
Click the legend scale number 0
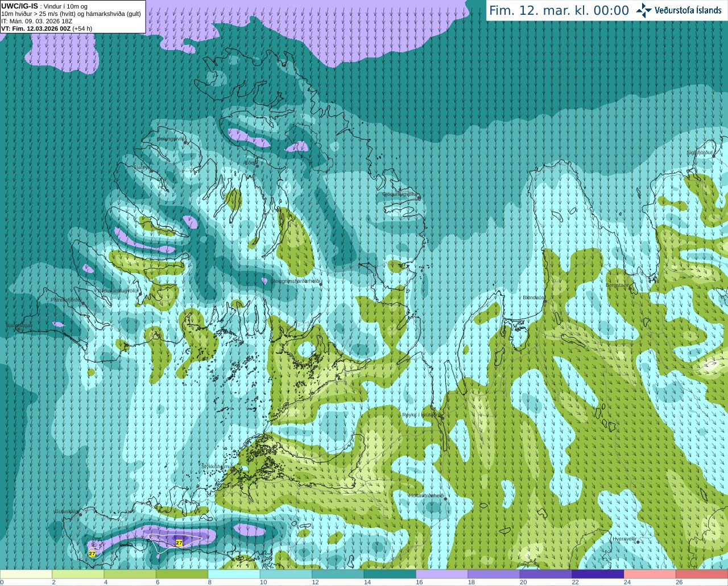tap(2, 582)
